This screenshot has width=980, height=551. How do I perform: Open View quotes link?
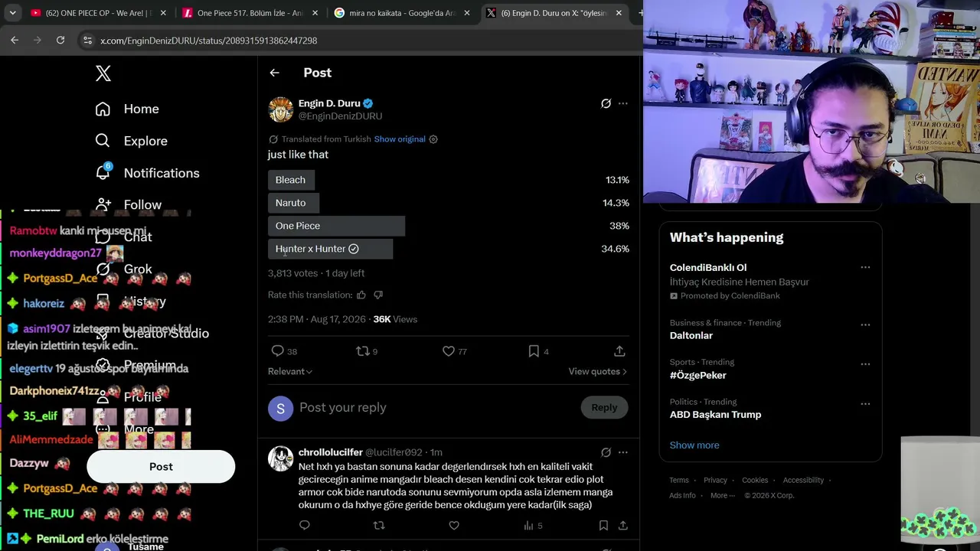[598, 372]
